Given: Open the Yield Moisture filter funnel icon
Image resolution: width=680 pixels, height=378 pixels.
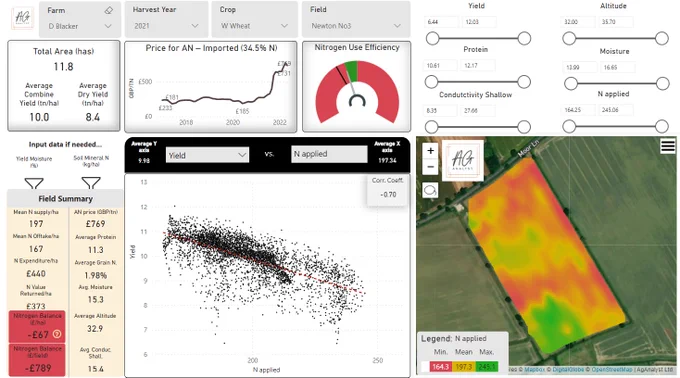Looking at the screenshot, I should tap(34, 183).
